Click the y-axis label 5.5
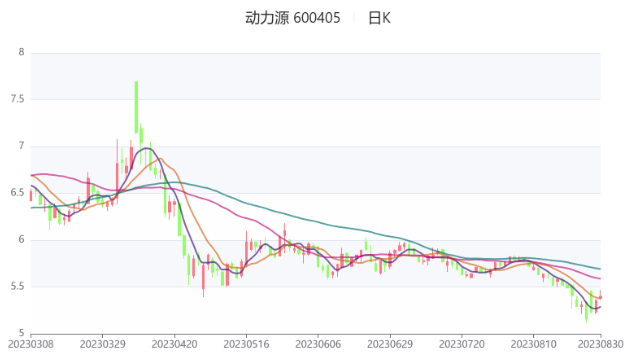This screenshot has height=364, width=632. (17, 287)
